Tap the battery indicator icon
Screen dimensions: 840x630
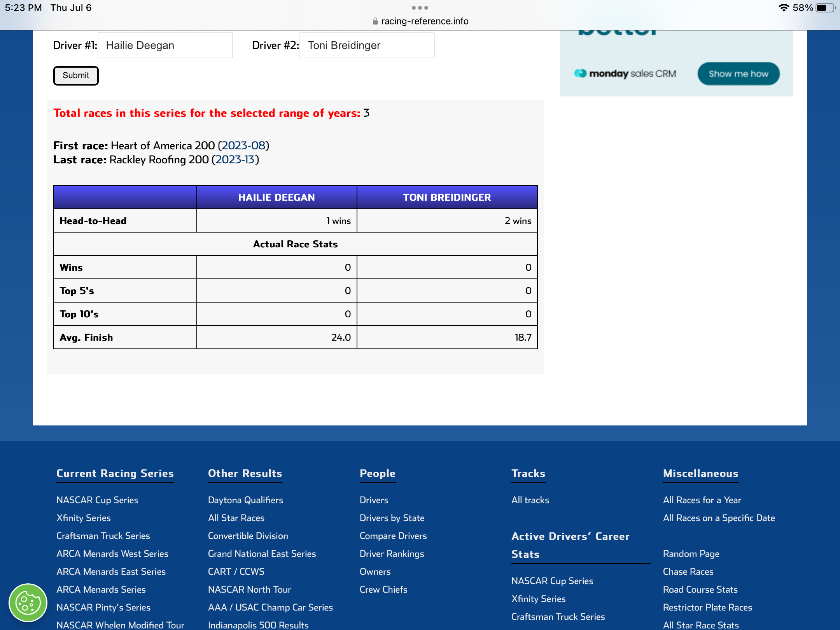[x=824, y=8]
